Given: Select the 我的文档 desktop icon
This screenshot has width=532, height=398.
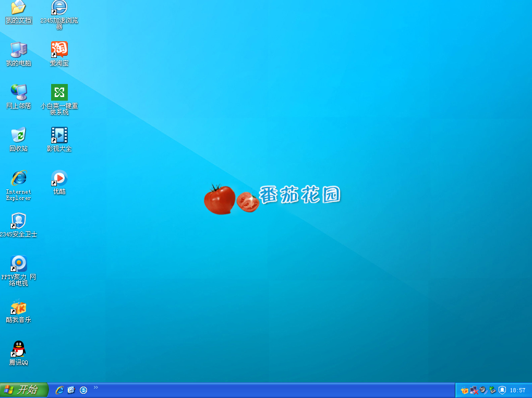Looking at the screenshot, I should 19,12.
